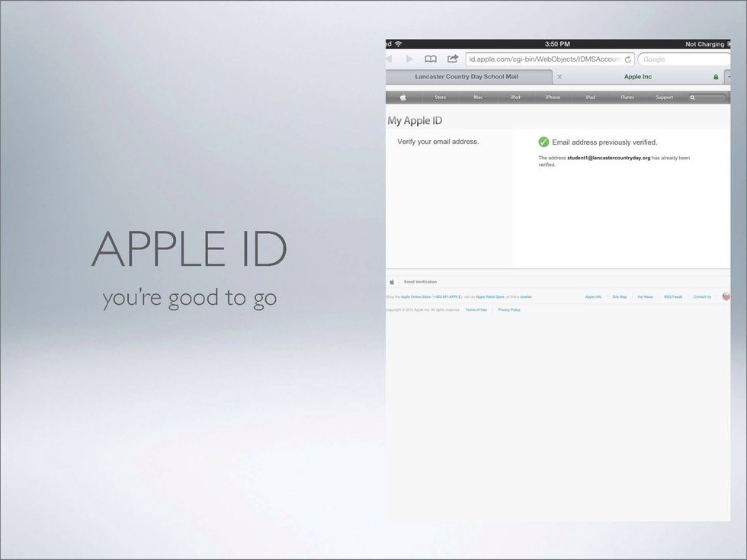Open the iPad menu item
Image resolution: width=747 pixels, height=560 pixels.
tap(590, 98)
